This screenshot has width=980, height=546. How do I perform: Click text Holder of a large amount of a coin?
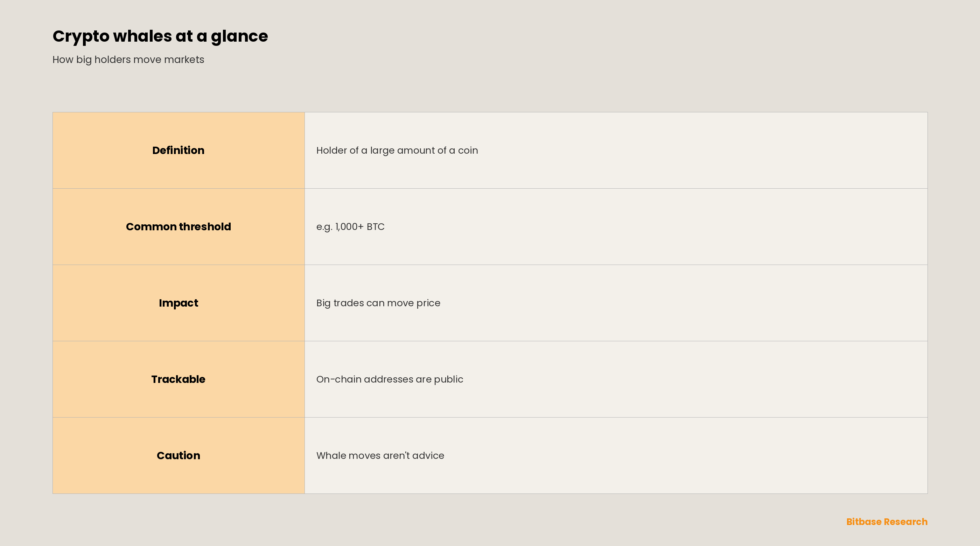(397, 150)
